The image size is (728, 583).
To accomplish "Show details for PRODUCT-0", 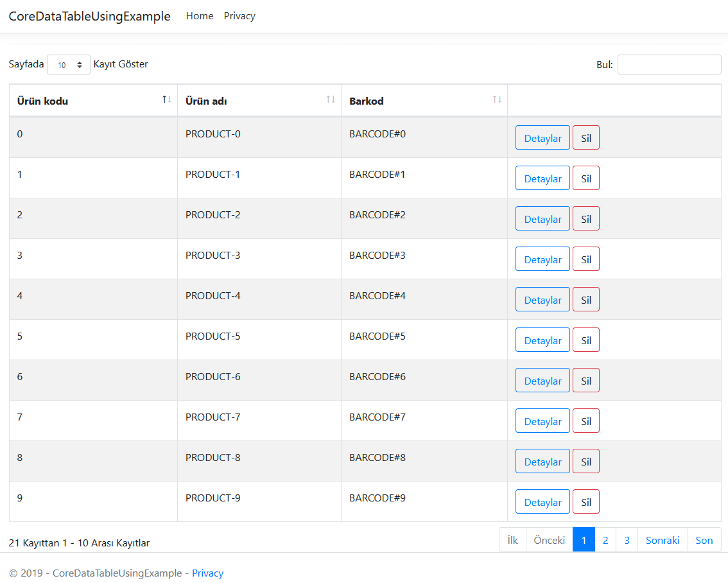I will click(x=542, y=137).
